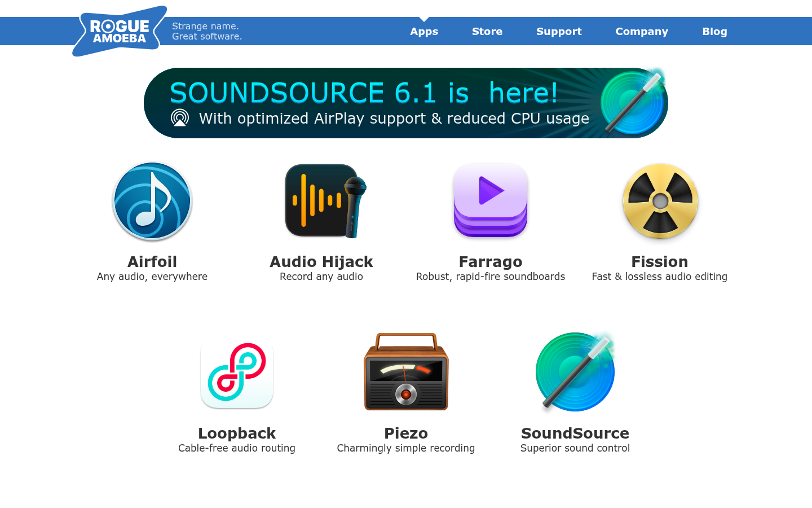Click "Robust, rapid-fire soundboards" tagline
The height and width of the screenshot is (508, 812).
click(491, 277)
